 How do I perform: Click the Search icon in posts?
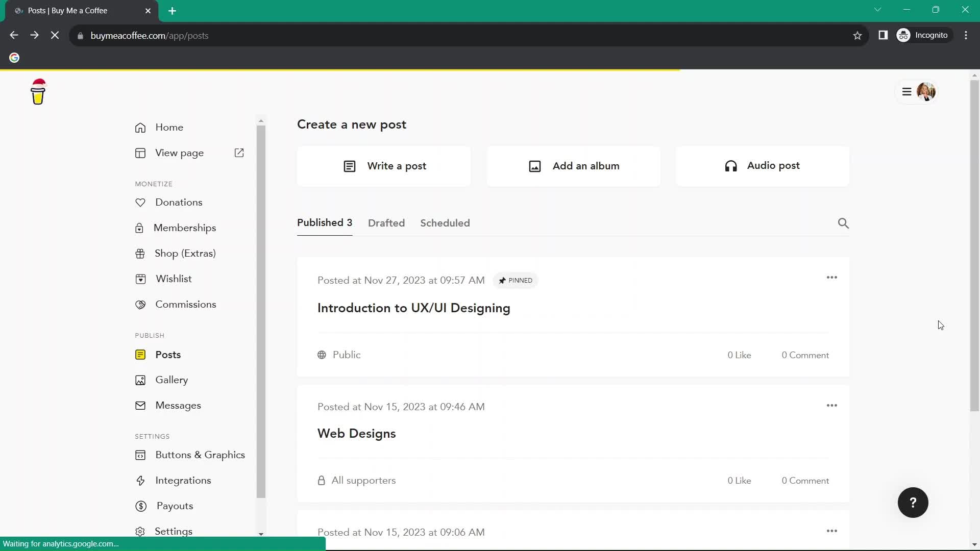844,222
